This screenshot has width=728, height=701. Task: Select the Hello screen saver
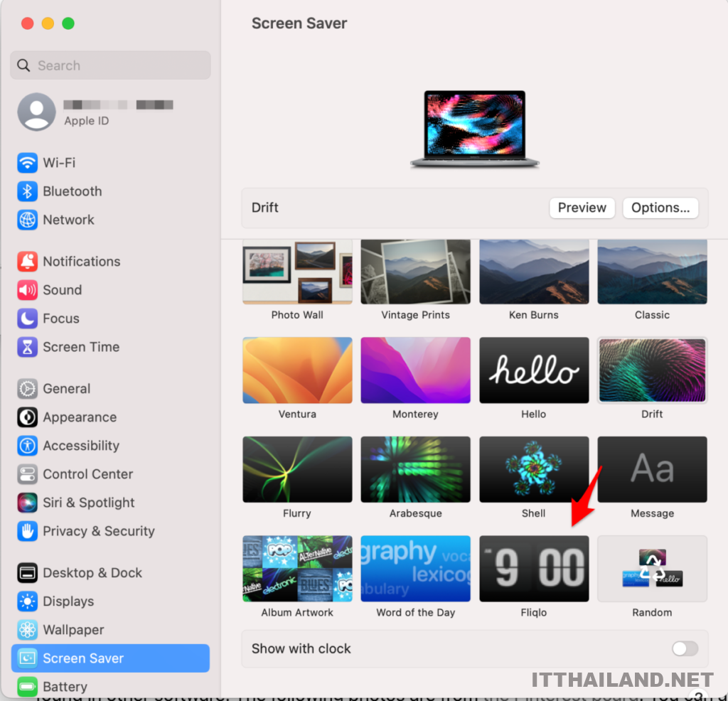(x=534, y=370)
